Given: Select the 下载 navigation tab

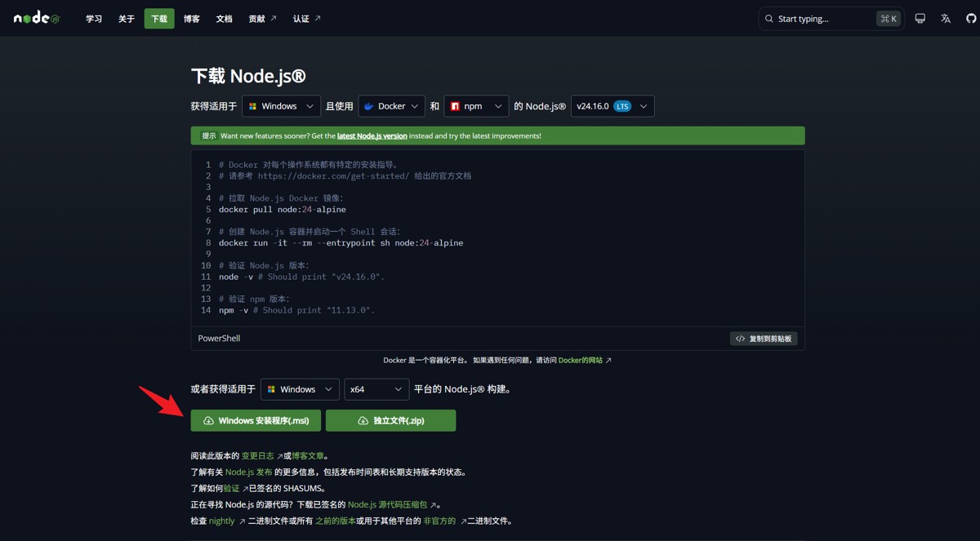Looking at the screenshot, I should click(159, 19).
